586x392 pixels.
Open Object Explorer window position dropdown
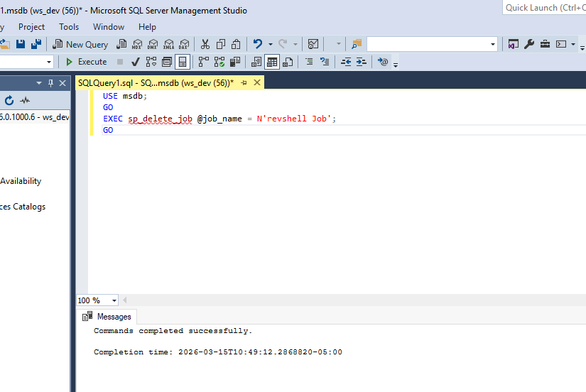tap(39, 83)
